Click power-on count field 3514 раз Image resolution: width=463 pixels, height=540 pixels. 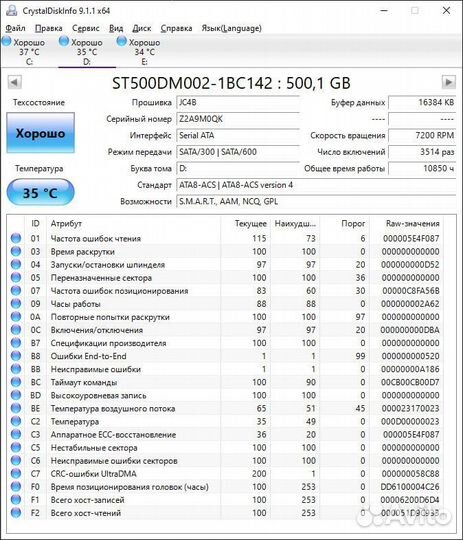coord(422,152)
